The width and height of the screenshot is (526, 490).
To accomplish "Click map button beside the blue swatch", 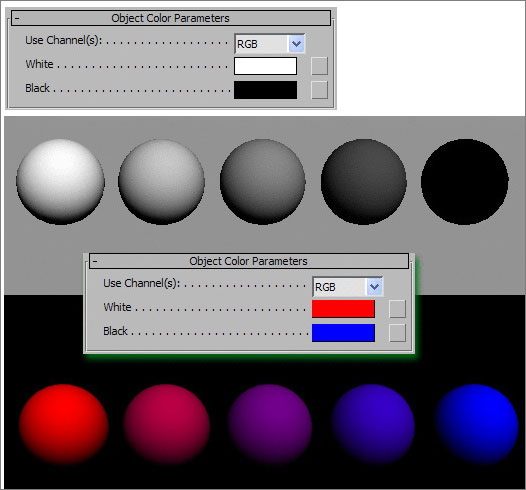I will pos(397,333).
